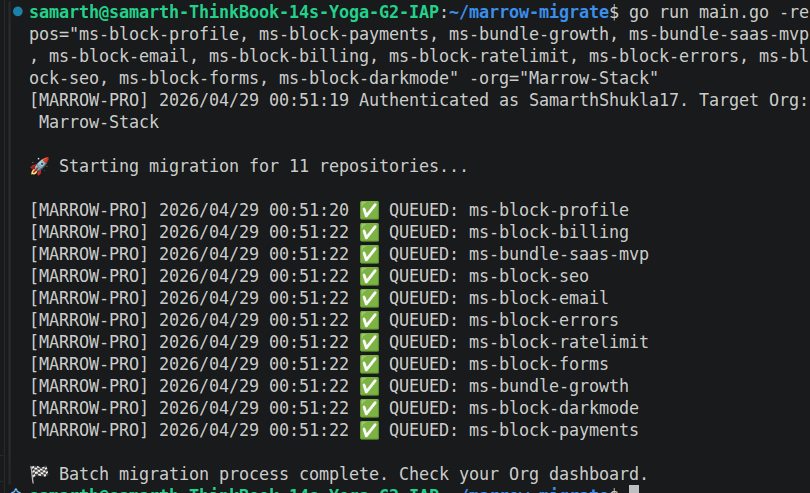Viewport: 810px width, 493px height.
Task: Click the 'ms-bundle-growth' queued repository name
Action: point(549,387)
